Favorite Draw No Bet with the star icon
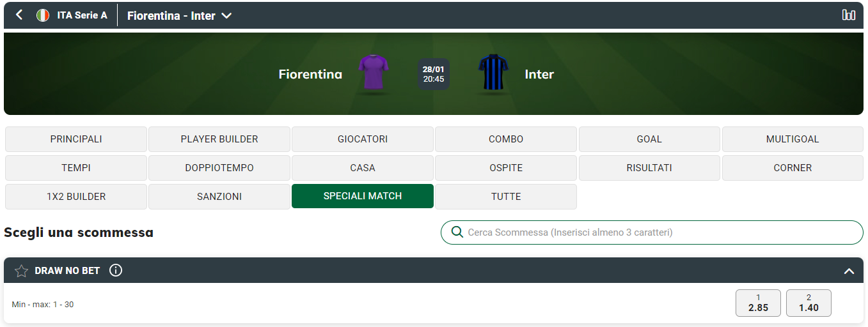868x327 pixels. pos(21,271)
